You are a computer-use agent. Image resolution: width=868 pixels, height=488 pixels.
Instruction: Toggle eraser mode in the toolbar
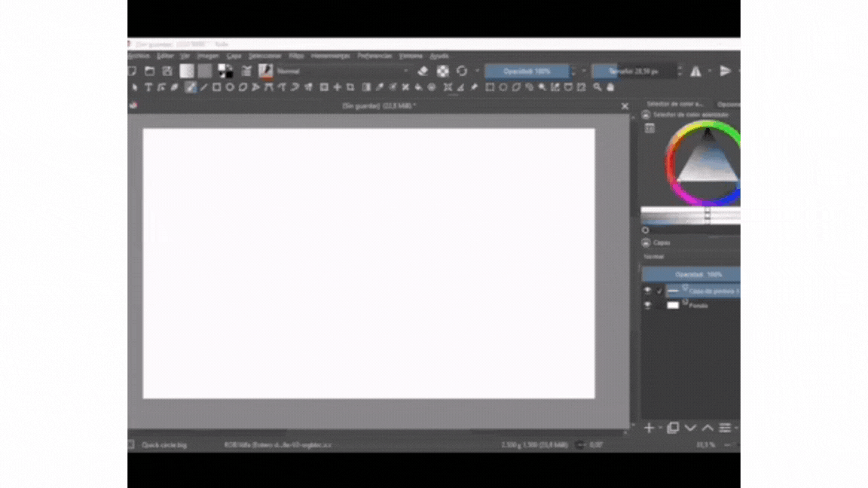pyautogui.click(x=423, y=71)
